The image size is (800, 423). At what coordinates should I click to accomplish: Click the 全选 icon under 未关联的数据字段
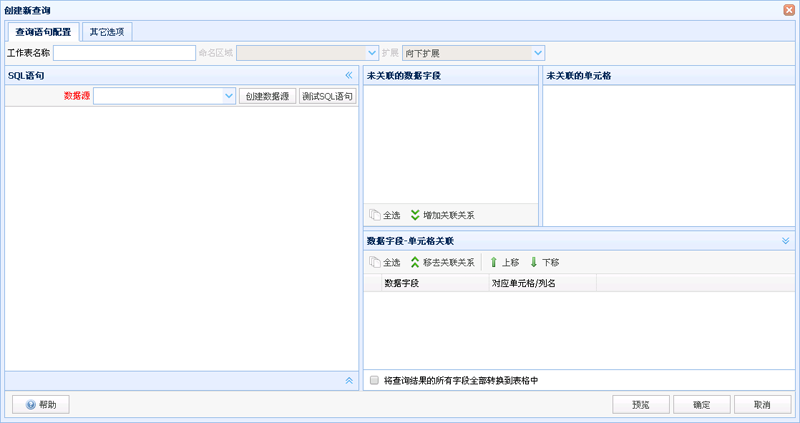375,215
